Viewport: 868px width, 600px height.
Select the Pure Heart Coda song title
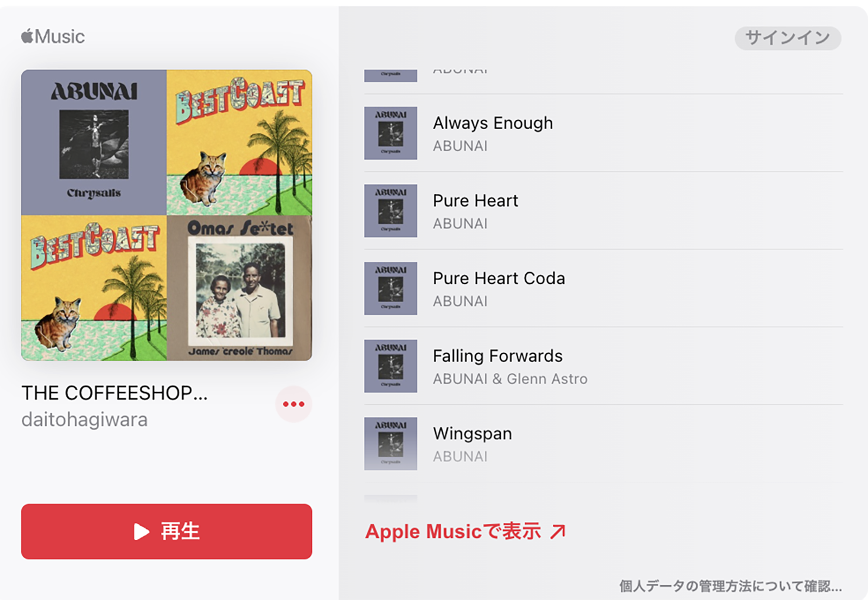(x=499, y=278)
